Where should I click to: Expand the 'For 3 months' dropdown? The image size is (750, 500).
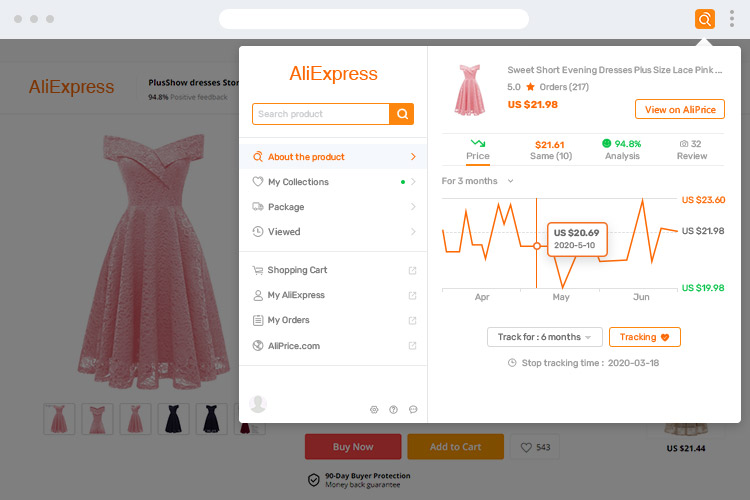point(478,181)
